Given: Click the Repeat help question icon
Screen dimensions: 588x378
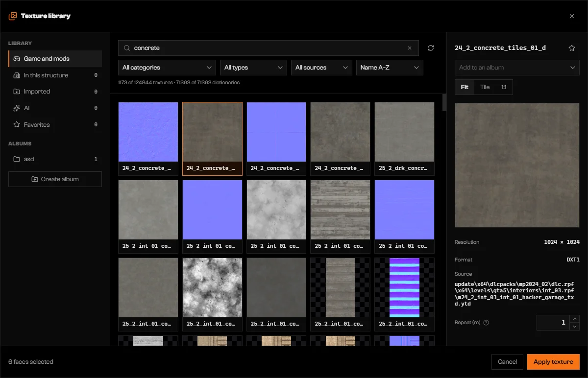Looking at the screenshot, I should pyautogui.click(x=486, y=323).
